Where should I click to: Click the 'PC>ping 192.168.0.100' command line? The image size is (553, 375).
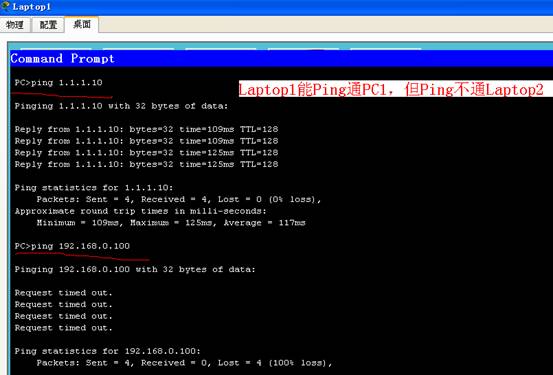(x=72, y=246)
